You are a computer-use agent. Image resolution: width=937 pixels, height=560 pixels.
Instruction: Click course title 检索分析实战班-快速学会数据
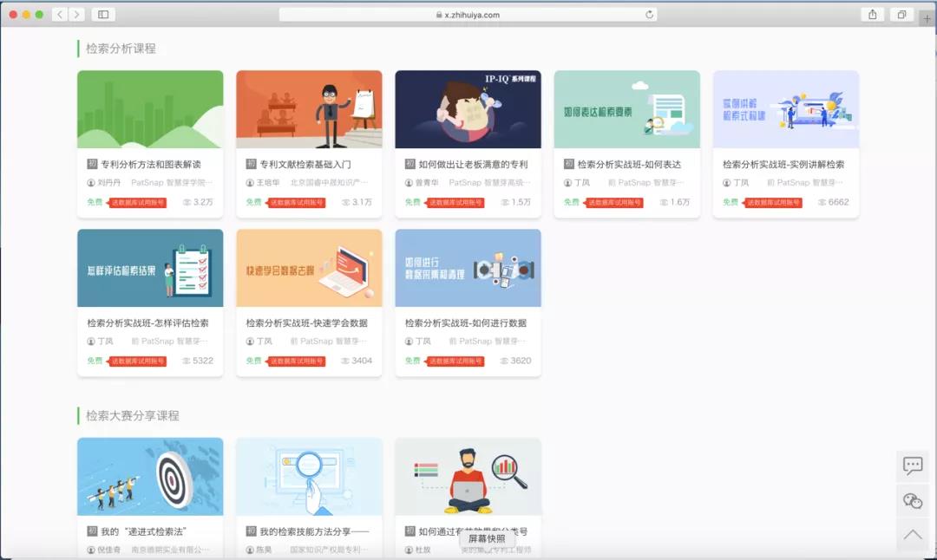(307, 323)
